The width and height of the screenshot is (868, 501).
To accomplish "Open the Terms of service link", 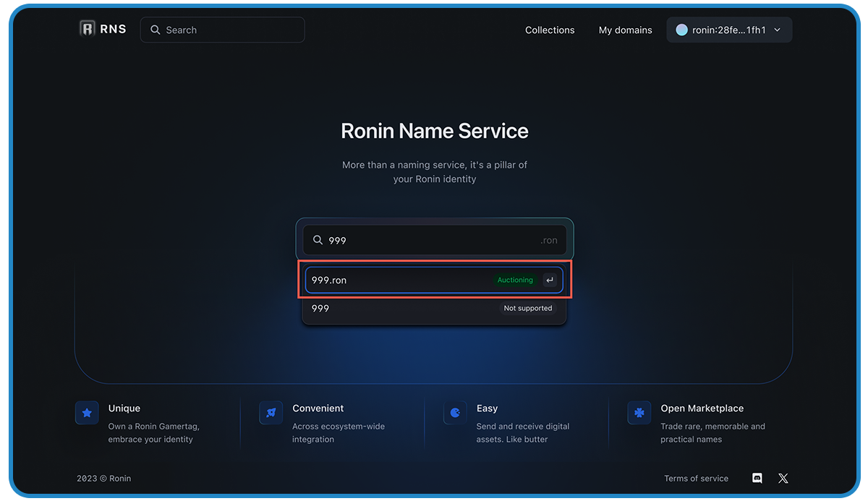I will 697,478.
